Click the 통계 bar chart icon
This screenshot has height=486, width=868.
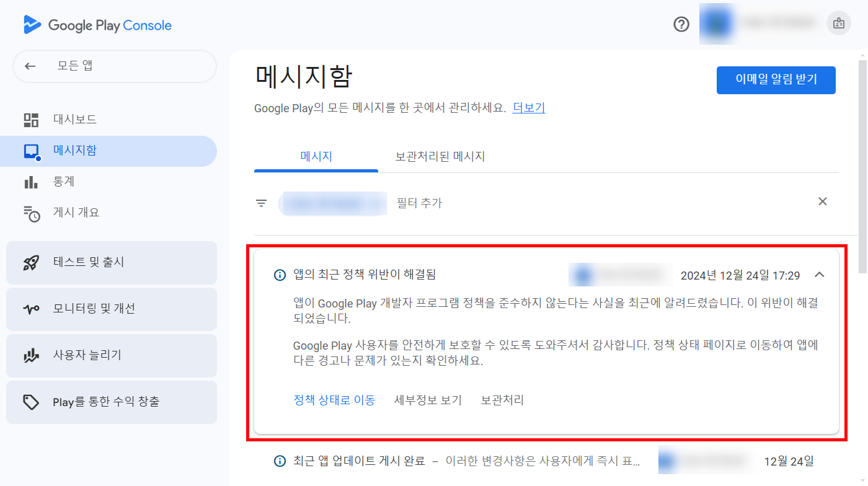31,182
